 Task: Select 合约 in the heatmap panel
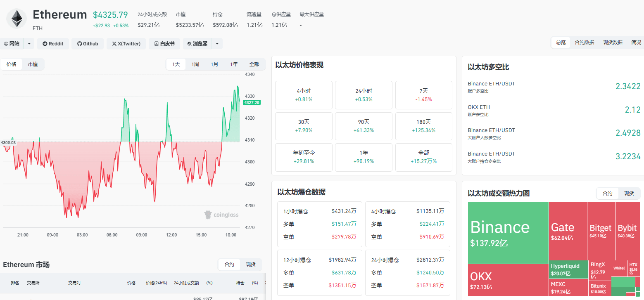tap(608, 193)
